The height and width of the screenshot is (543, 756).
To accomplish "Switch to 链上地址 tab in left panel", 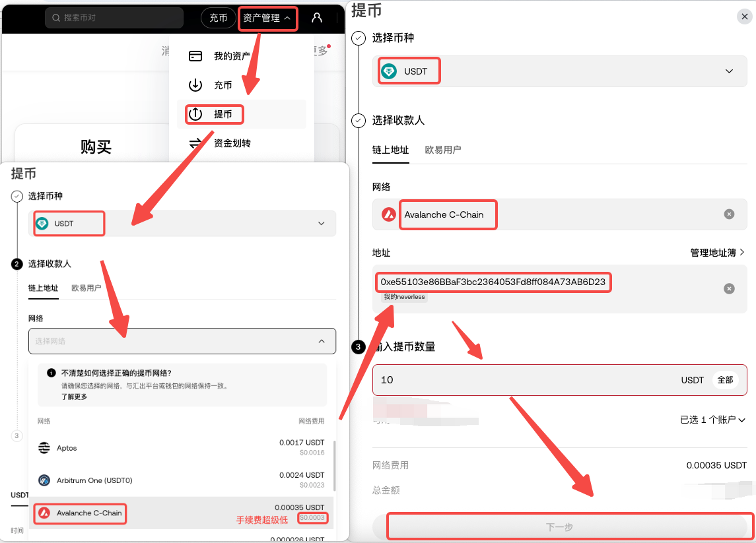I will tap(43, 288).
